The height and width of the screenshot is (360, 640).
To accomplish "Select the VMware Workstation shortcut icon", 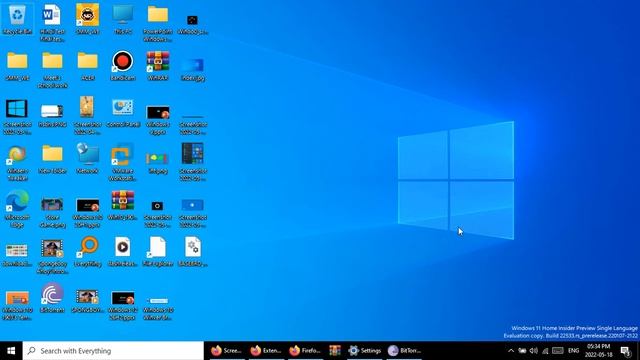I will click(x=122, y=162).
